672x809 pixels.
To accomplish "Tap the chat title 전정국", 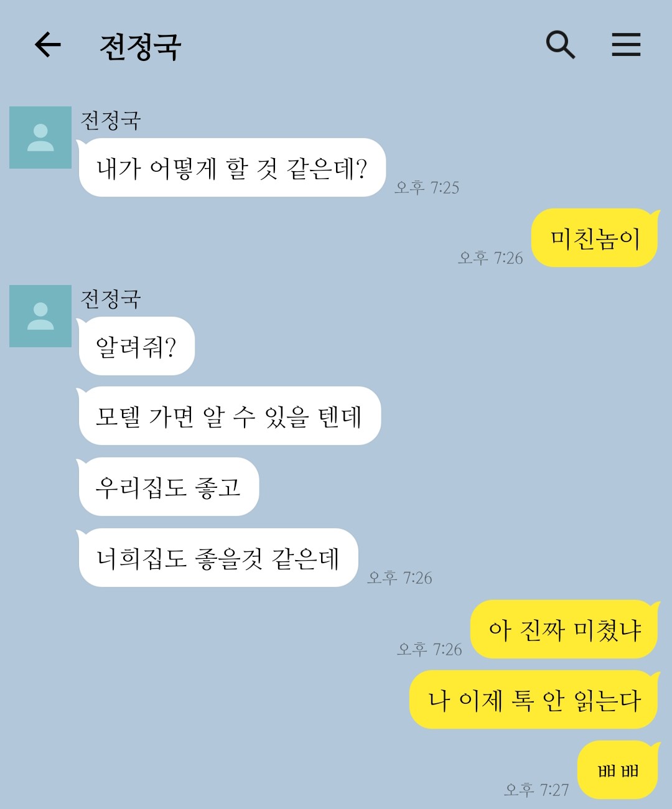I will [141, 47].
